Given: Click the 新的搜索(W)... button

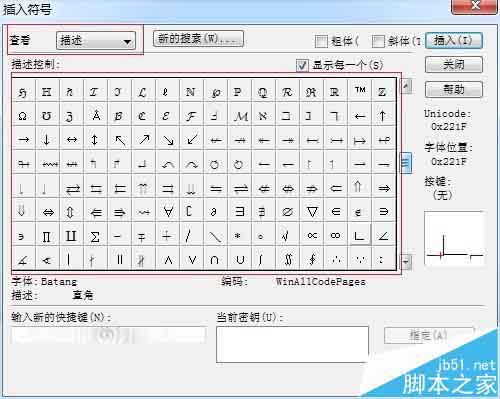Looking at the screenshot, I should (x=198, y=39).
